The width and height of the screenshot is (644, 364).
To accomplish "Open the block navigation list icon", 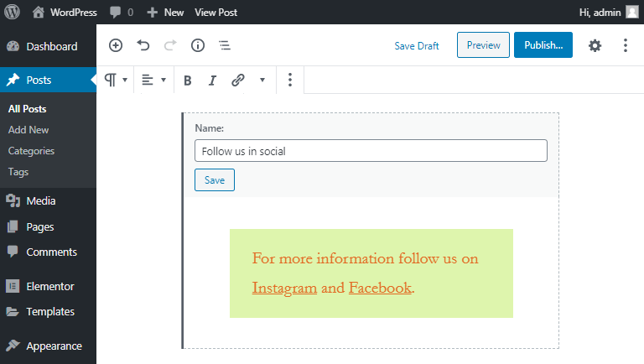I will [x=225, y=45].
